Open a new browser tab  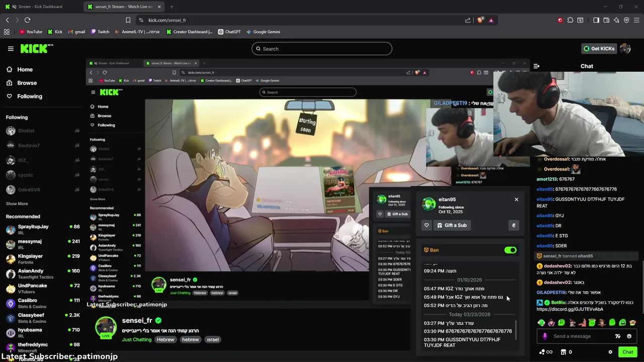[x=172, y=7]
